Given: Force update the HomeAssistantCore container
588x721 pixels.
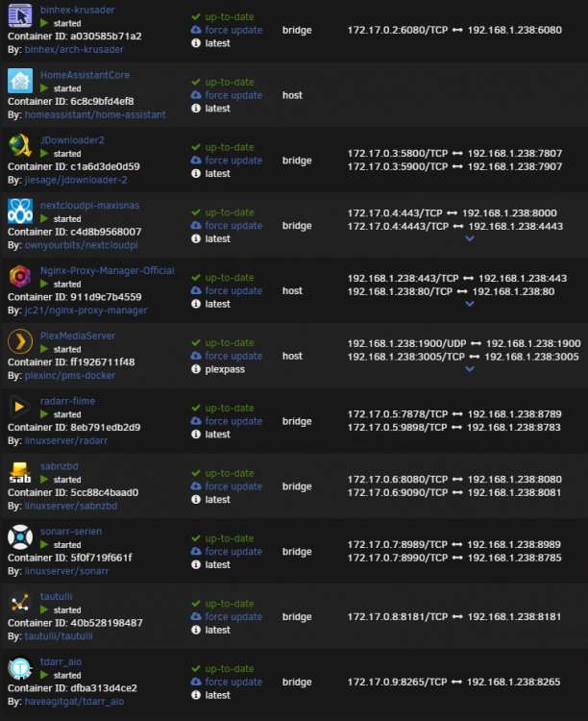Looking at the screenshot, I should (x=233, y=95).
